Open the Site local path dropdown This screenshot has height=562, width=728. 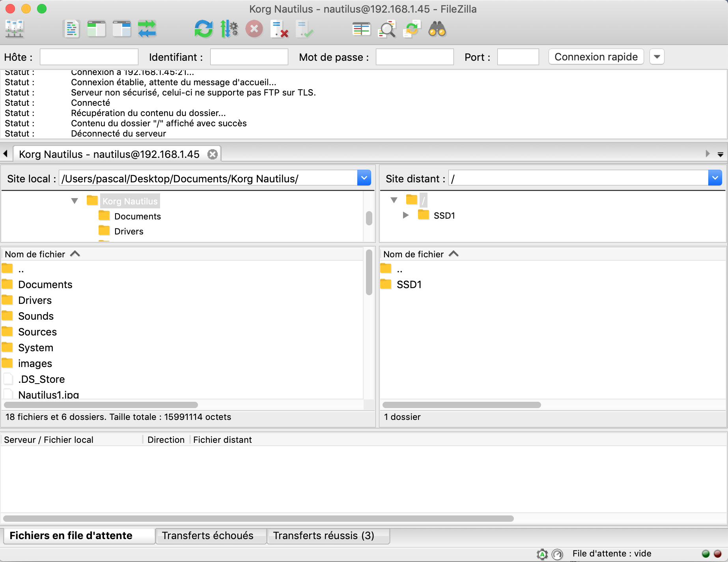click(364, 178)
